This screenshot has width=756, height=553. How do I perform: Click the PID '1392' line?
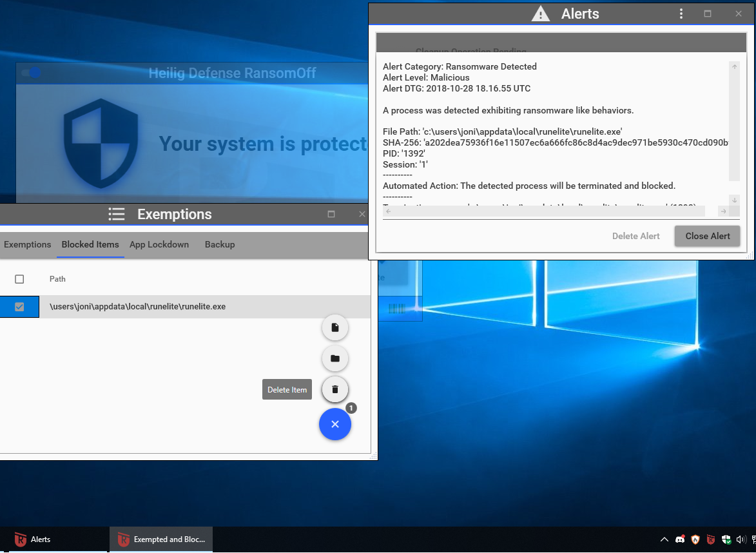pyautogui.click(x=403, y=154)
